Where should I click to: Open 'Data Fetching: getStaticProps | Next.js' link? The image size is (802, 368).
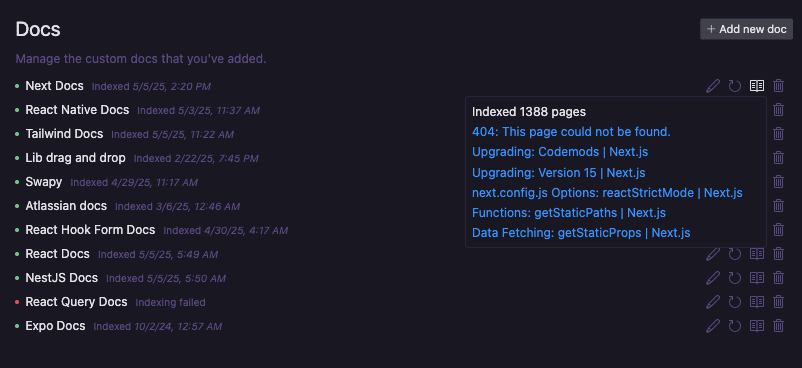click(581, 233)
